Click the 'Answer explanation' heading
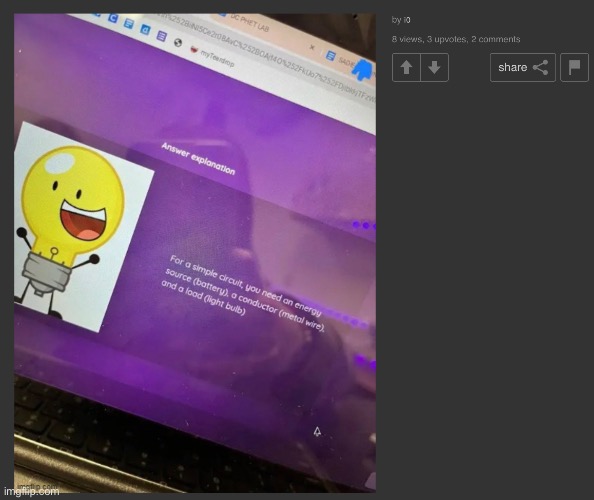594x500 pixels. [x=198, y=159]
